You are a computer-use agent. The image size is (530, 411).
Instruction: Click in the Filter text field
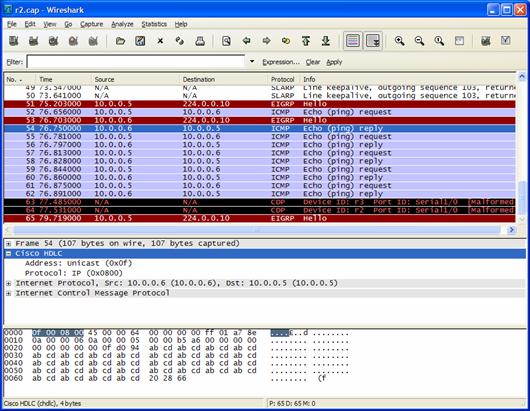pos(136,62)
